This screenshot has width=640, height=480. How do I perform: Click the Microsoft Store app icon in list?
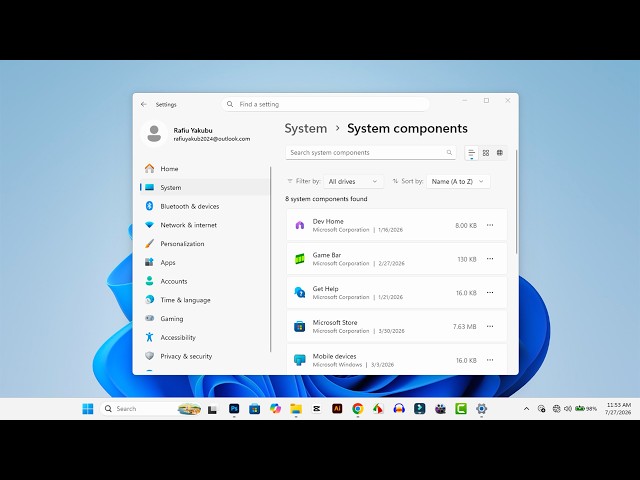pyautogui.click(x=300, y=327)
